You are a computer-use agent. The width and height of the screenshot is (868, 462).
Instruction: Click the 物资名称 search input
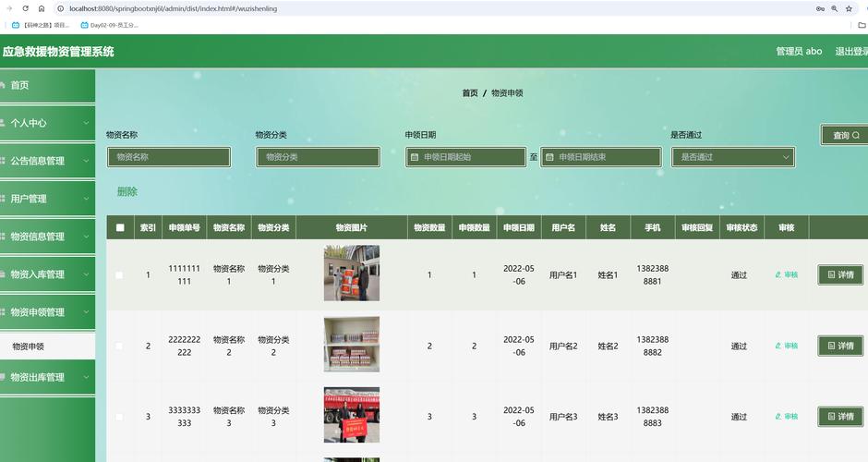click(x=169, y=157)
